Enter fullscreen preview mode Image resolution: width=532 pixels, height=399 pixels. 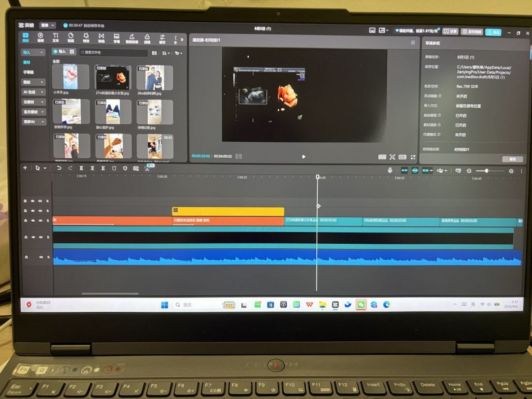point(413,157)
